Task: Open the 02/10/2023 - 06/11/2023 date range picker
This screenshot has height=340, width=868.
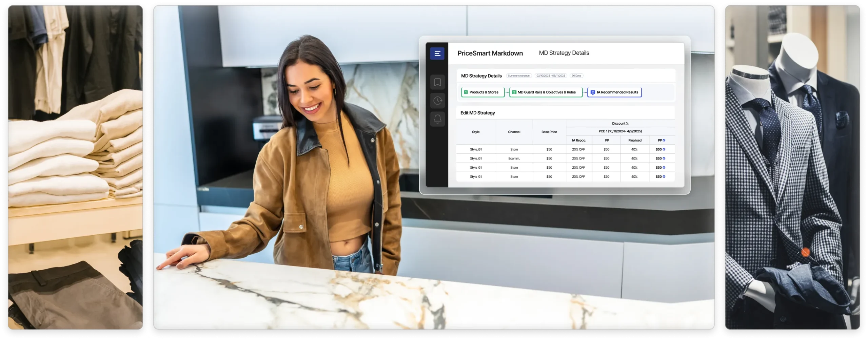Action: coord(550,76)
